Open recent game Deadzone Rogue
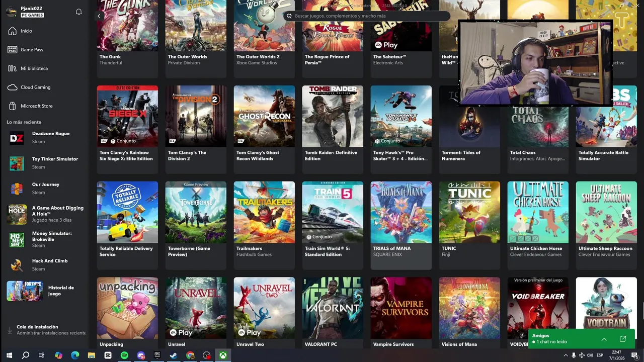Viewport: 644px width, 362px height. click(45, 137)
